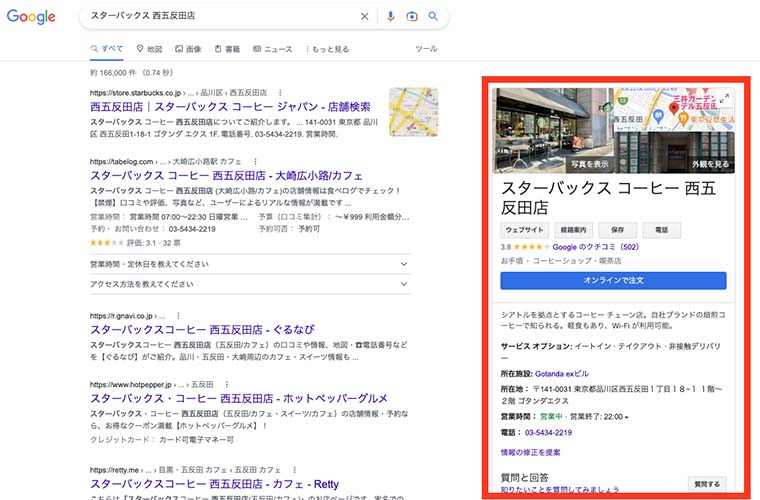Switch to the ニュース tab

pyautogui.click(x=273, y=49)
